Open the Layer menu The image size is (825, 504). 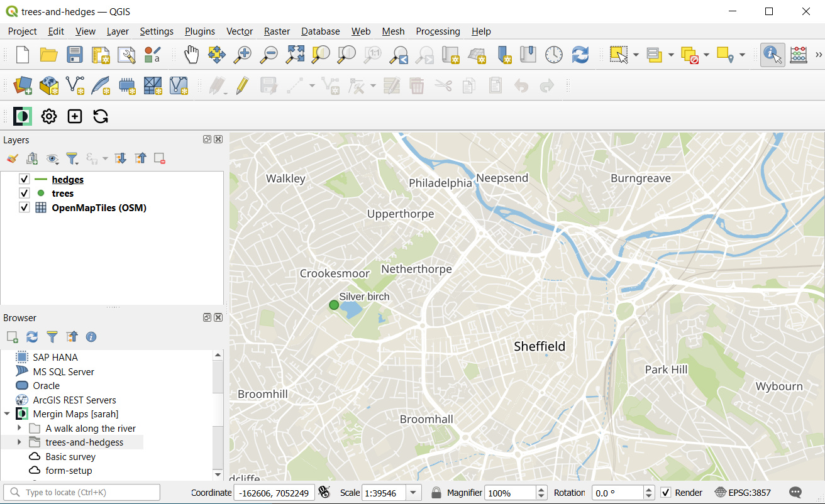coord(118,31)
